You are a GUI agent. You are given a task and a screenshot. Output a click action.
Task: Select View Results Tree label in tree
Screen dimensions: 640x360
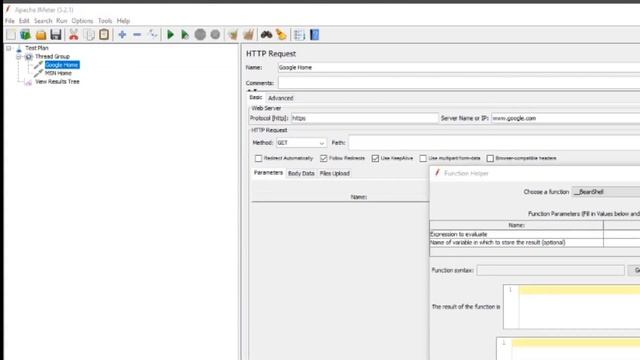[57, 82]
